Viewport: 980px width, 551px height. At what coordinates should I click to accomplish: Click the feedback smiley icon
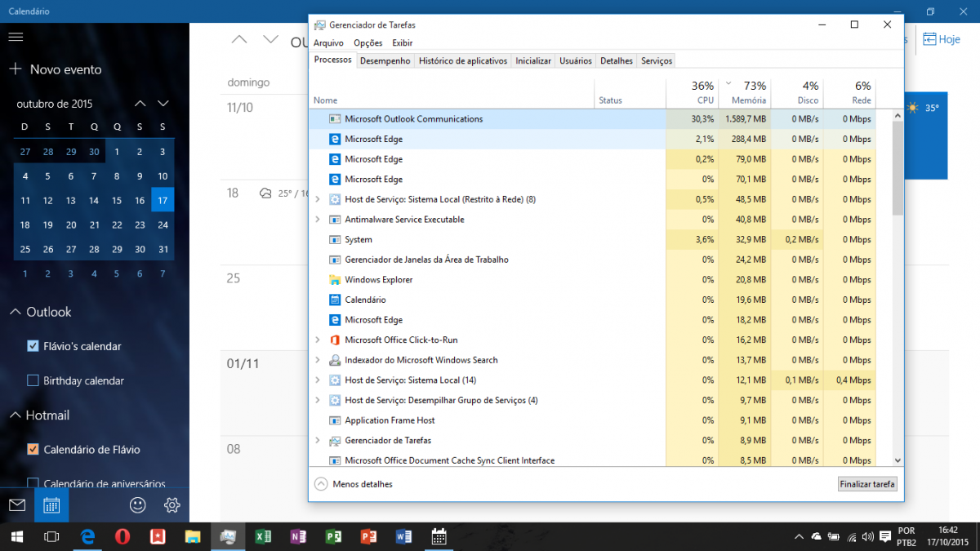(138, 505)
